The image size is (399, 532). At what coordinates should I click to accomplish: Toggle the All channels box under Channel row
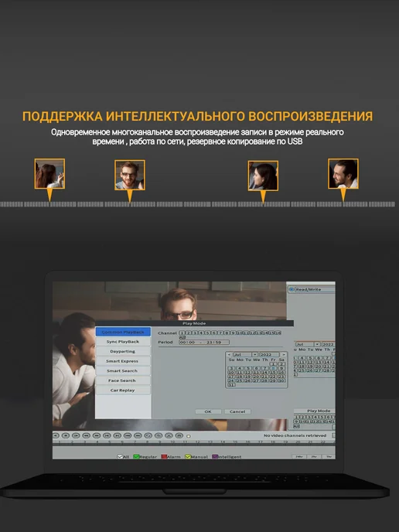182,338
